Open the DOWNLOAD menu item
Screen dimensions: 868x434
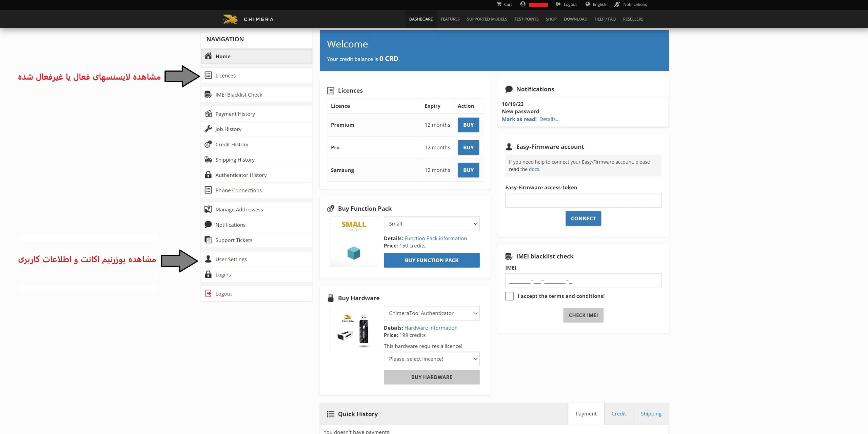pyautogui.click(x=575, y=19)
